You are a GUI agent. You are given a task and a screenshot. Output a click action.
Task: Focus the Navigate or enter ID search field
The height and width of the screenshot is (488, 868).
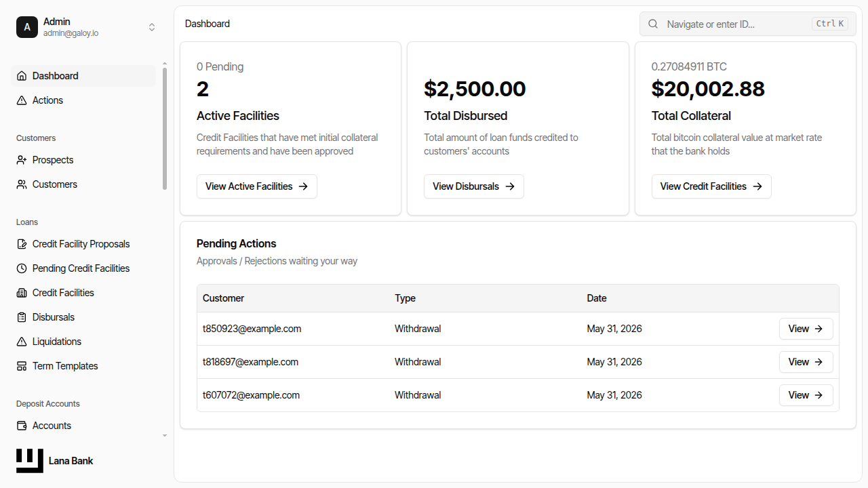click(748, 24)
